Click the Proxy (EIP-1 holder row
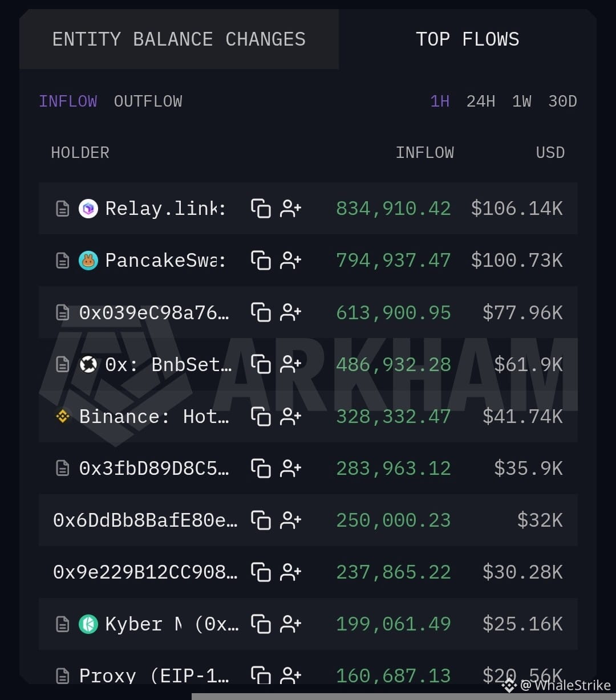 pyautogui.click(x=308, y=675)
